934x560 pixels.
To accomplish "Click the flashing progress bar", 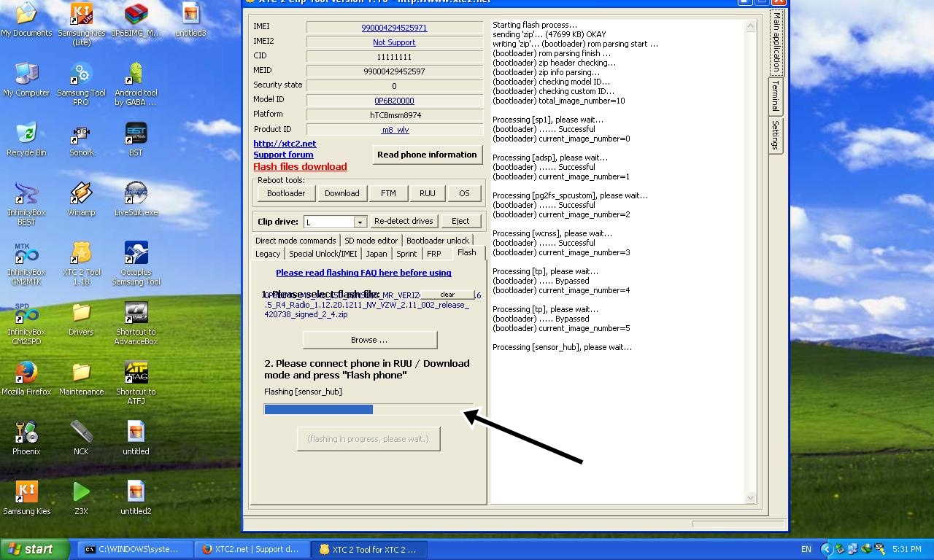I will tap(368, 410).
